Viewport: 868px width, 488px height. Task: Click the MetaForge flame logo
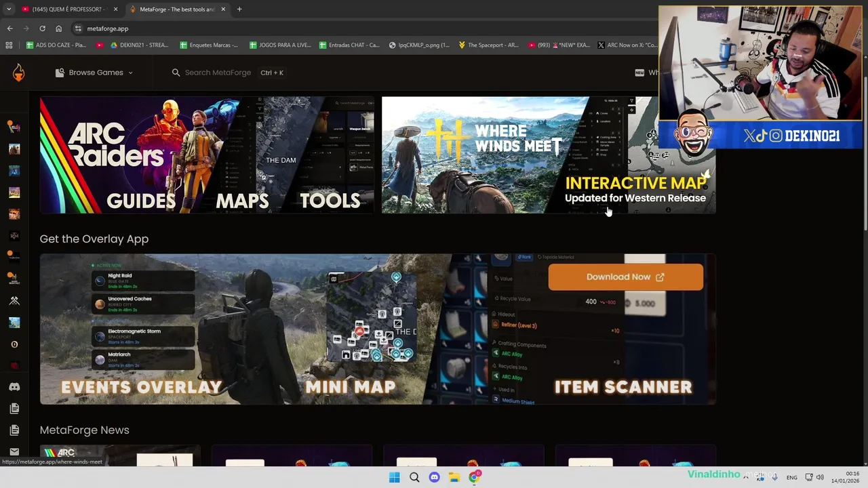point(18,73)
